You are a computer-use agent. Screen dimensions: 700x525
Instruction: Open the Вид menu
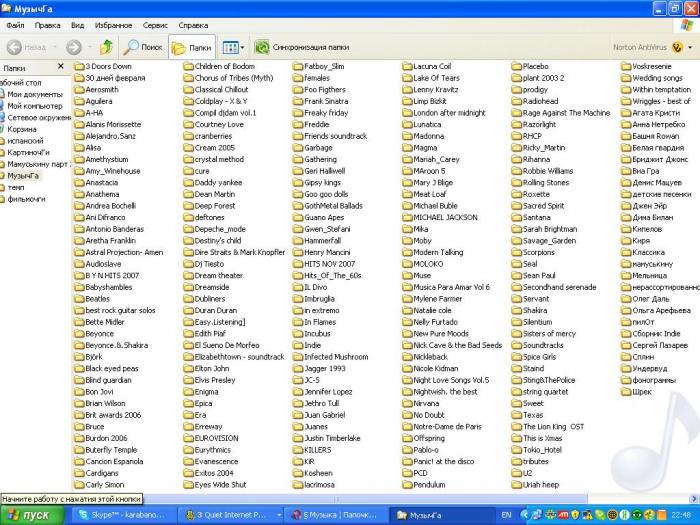(77, 25)
